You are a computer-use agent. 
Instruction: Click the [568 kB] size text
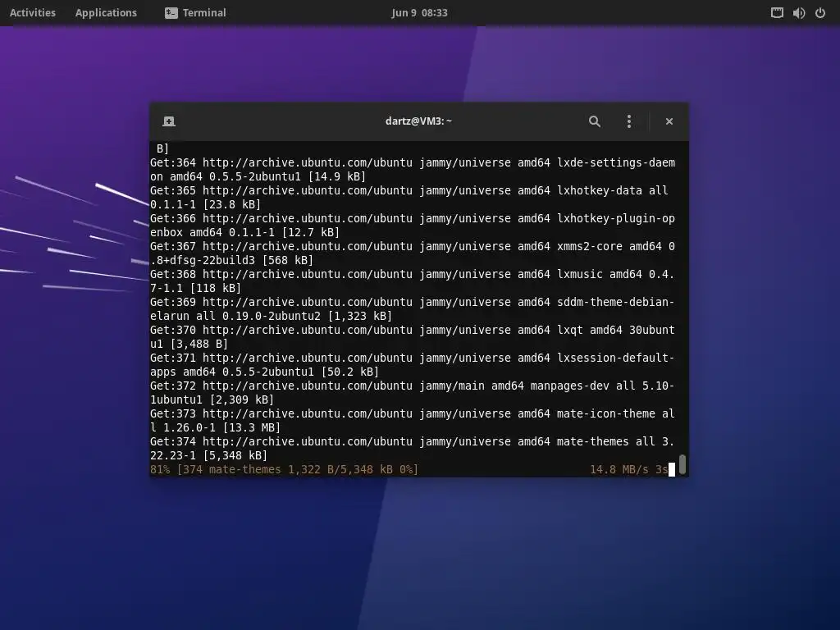pyautogui.click(x=288, y=260)
